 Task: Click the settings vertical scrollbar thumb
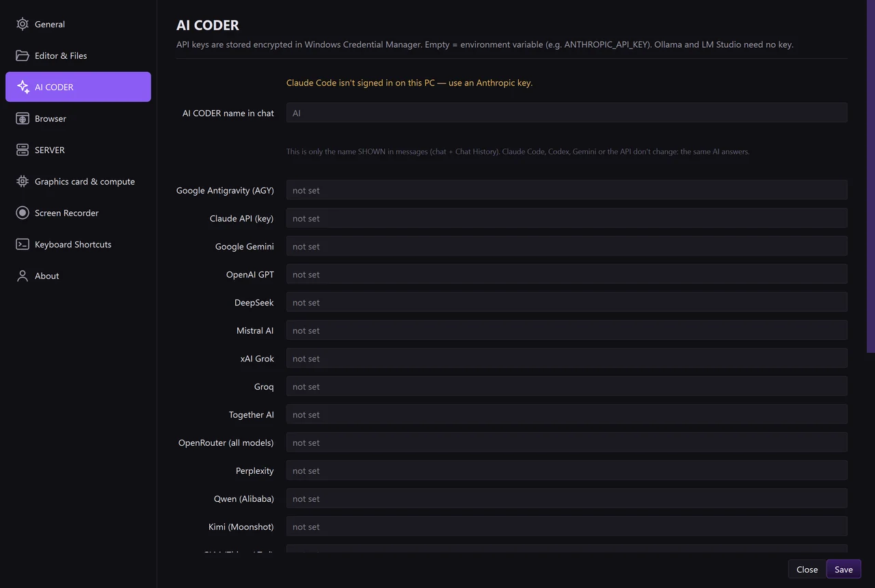[871, 176]
